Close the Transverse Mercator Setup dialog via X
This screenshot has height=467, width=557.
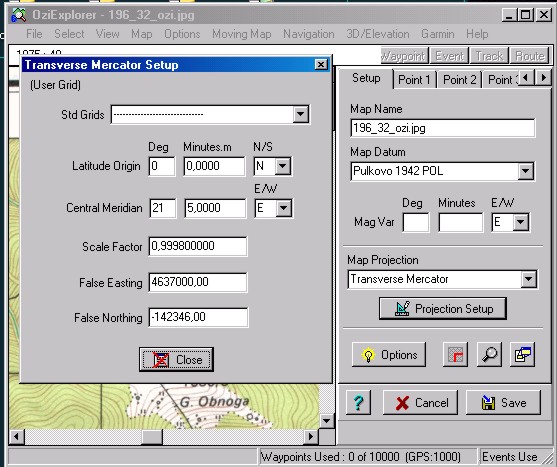(321, 65)
